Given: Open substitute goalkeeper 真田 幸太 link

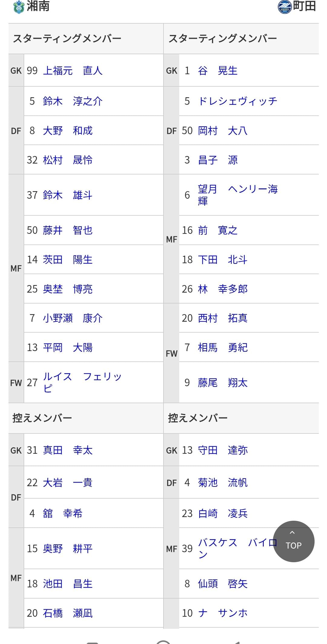Looking at the screenshot, I should pyautogui.click(x=68, y=450).
